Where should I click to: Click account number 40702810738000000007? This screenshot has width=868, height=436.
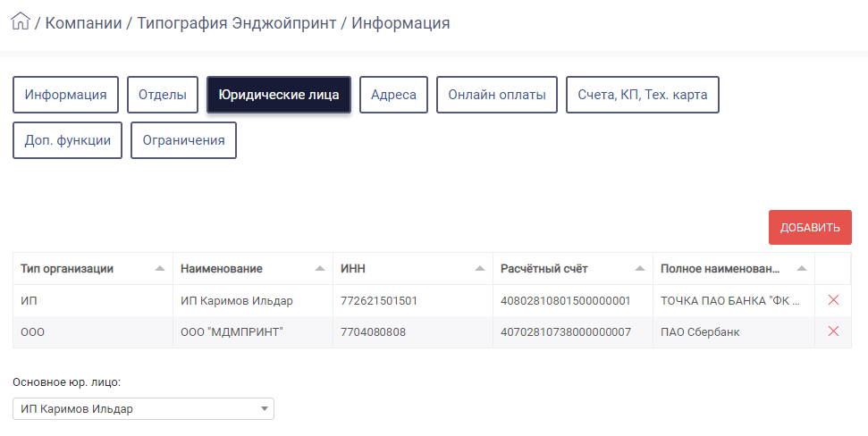pos(566,332)
